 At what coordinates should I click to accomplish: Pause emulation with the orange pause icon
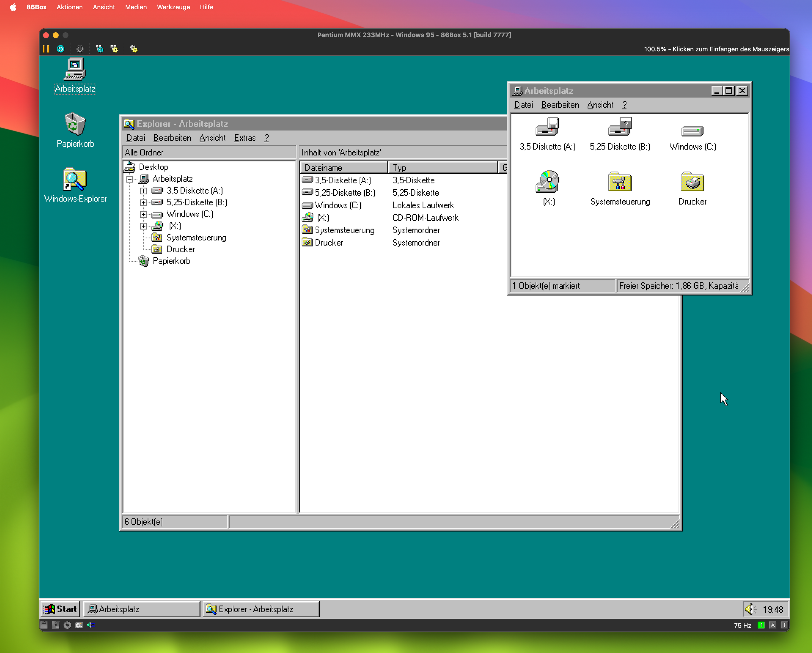point(46,49)
